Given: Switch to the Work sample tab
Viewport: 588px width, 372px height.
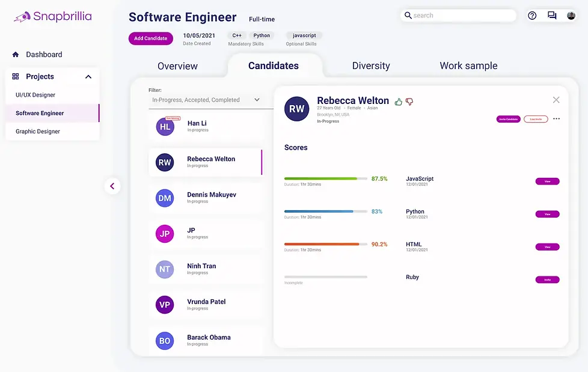Looking at the screenshot, I should tap(468, 66).
